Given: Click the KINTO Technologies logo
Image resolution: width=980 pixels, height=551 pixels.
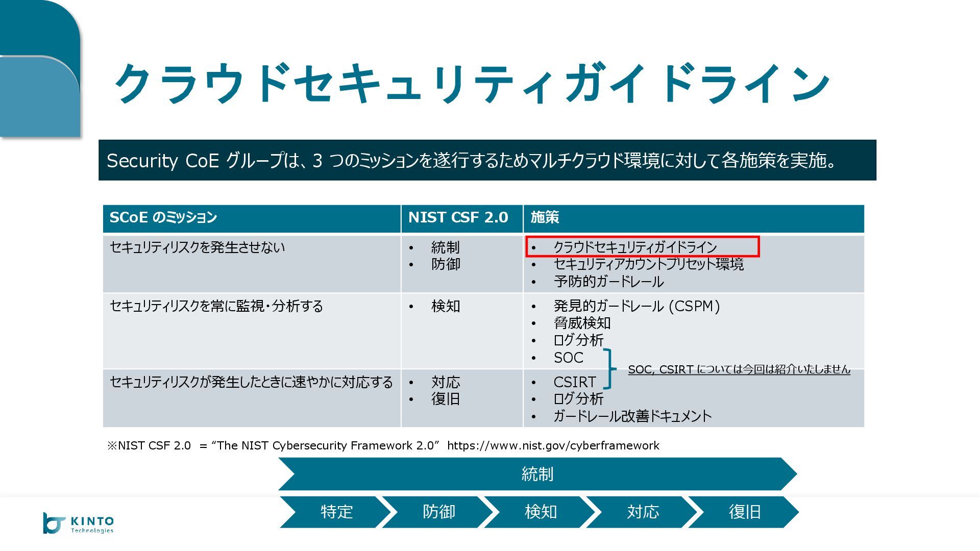Looking at the screenshot, I should click(78, 523).
